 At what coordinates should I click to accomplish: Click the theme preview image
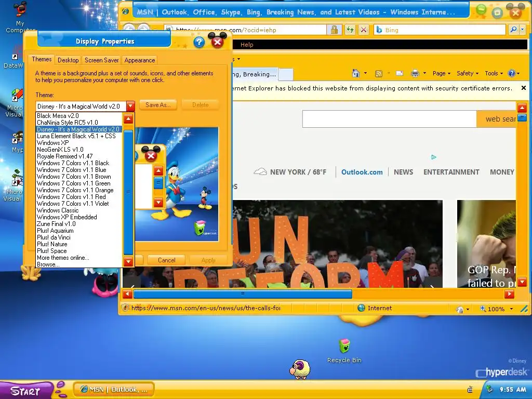coord(177,184)
